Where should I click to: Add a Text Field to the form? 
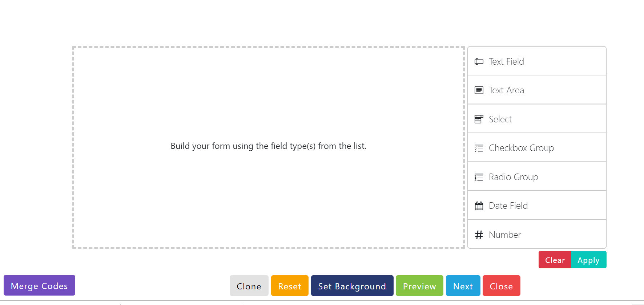point(537,61)
